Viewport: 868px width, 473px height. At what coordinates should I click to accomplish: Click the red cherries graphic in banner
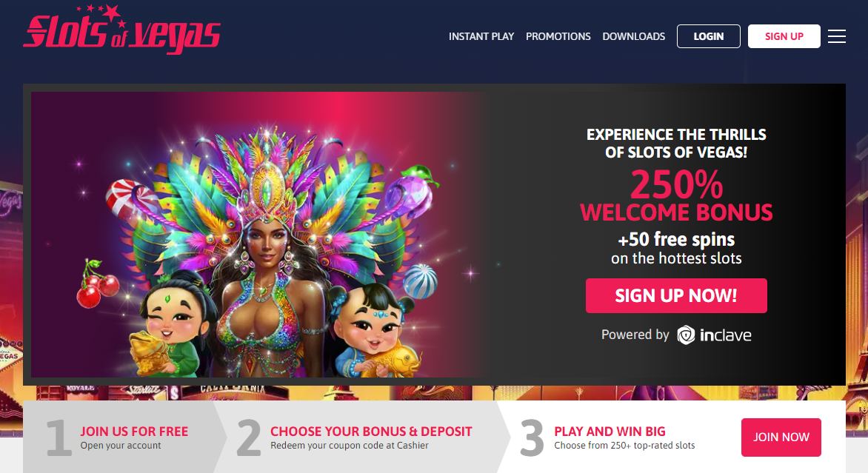[98, 284]
